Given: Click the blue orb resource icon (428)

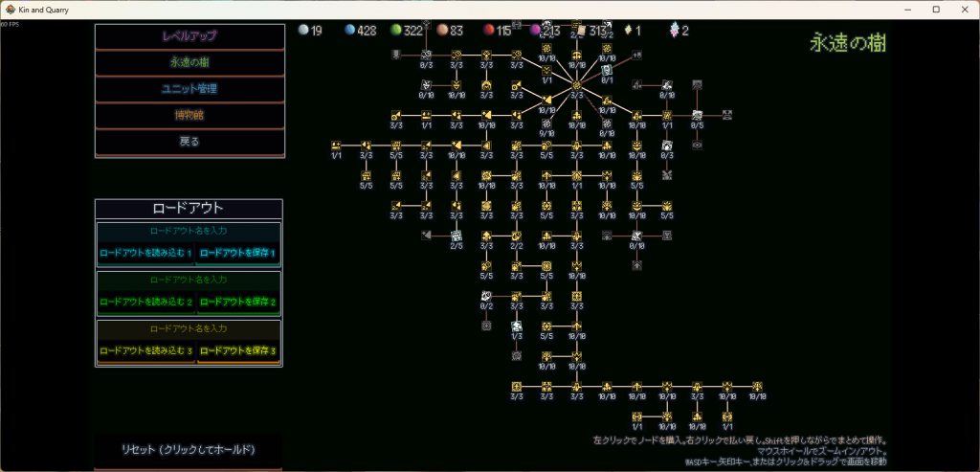Looking at the screenshot, I should point(348,31).
